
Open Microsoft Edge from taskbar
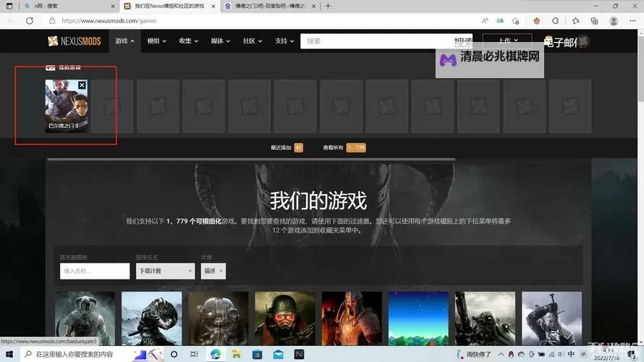tap(215, 354)
